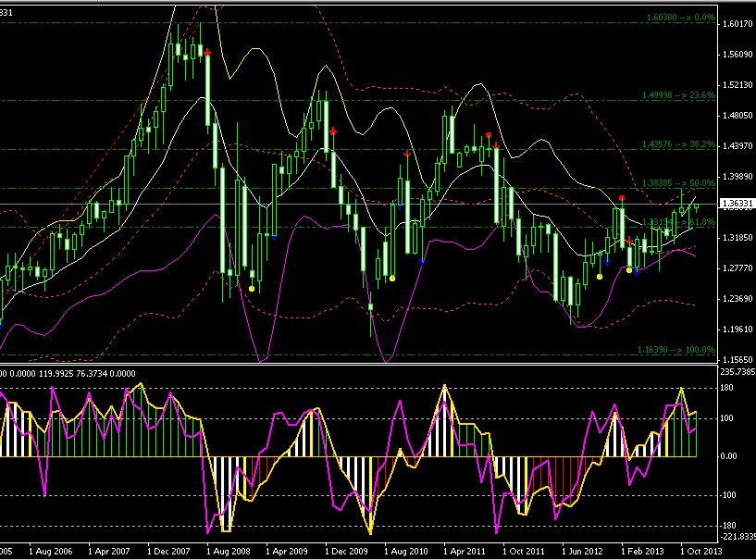Click the 1 Aug 2006 date label

(x=51, y=551)
